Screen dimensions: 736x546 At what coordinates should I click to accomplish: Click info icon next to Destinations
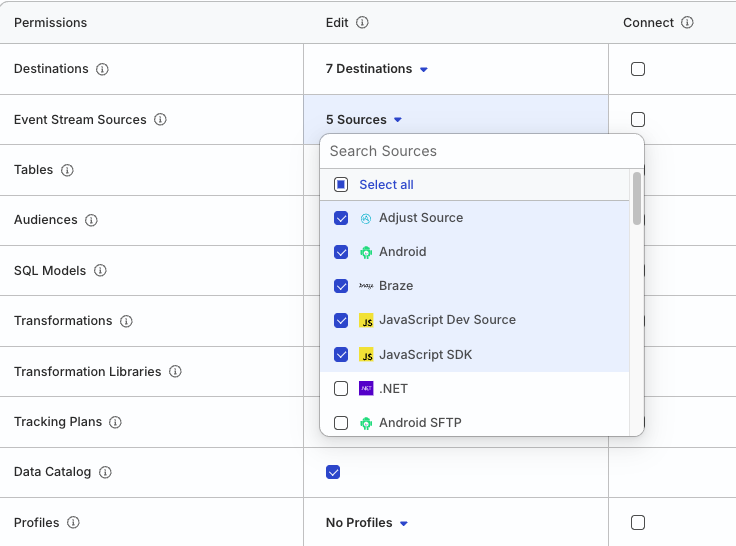(x=102, y=69)
